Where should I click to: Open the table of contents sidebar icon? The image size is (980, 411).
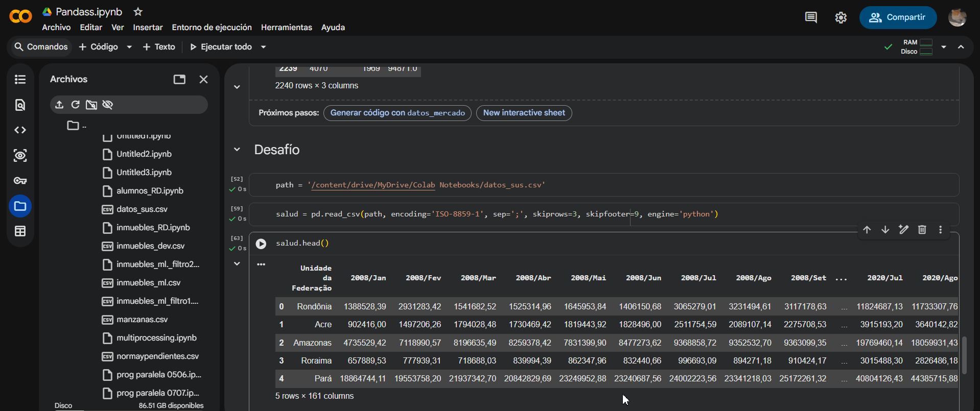pyautogui.click(x=20, y=79)
